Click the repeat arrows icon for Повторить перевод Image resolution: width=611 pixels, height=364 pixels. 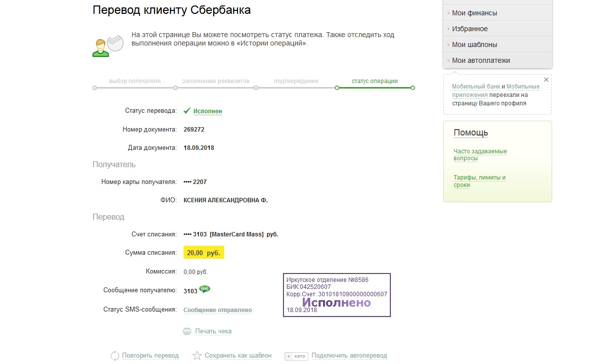tap(115, 356)
